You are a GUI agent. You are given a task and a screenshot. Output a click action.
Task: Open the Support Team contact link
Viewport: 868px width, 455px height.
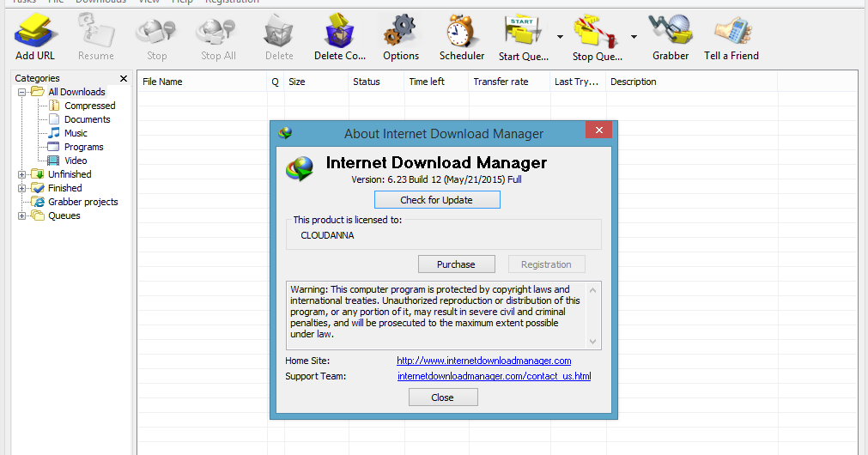point(494,376)
